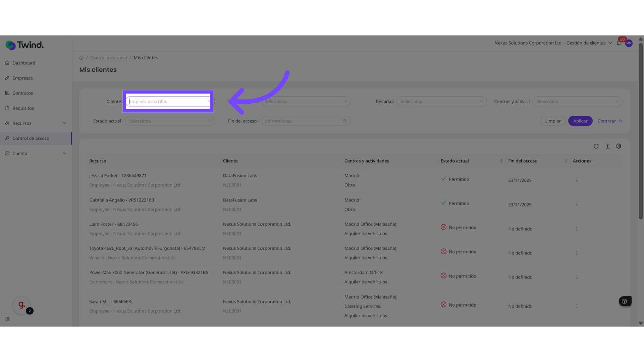Open the table column settings gear

pyautogui.click(x=619, y=146)
